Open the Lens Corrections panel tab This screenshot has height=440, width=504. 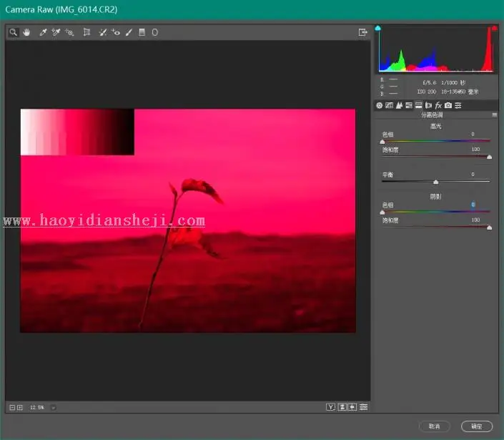pos(428,105)
